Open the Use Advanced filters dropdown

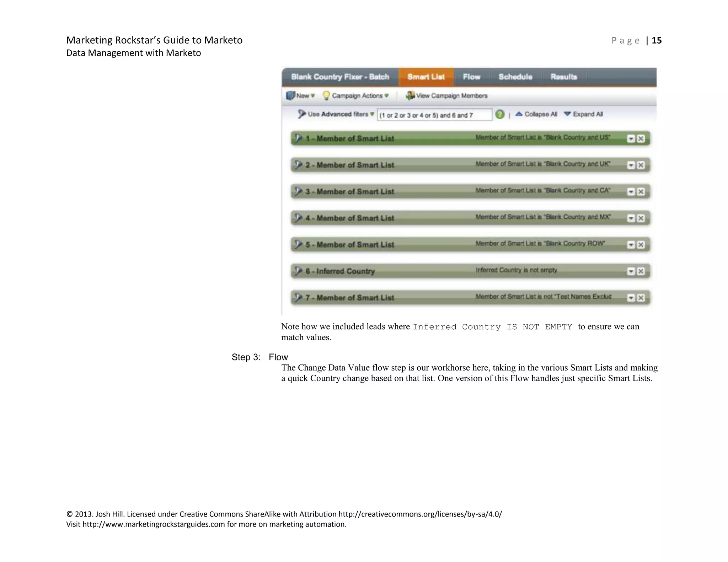372,114
